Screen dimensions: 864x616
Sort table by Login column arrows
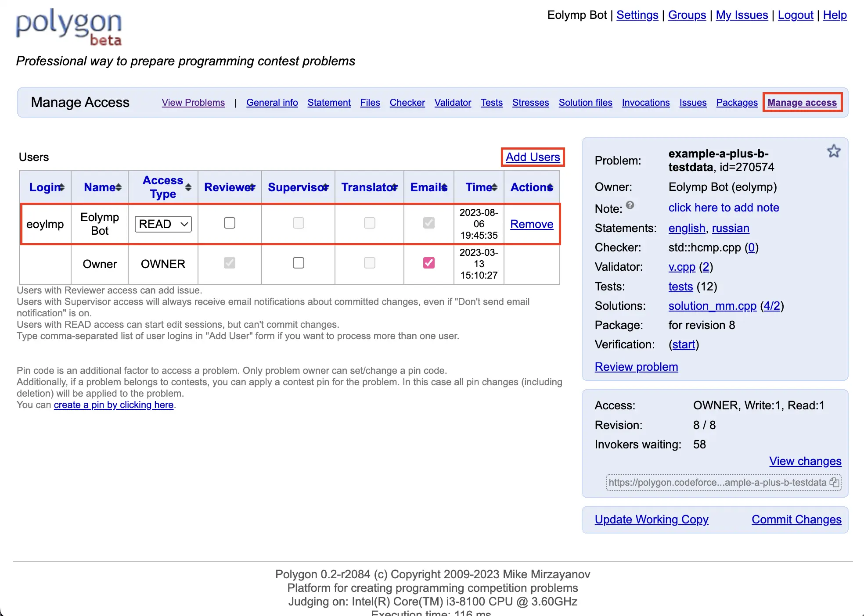tap(62, 187)
